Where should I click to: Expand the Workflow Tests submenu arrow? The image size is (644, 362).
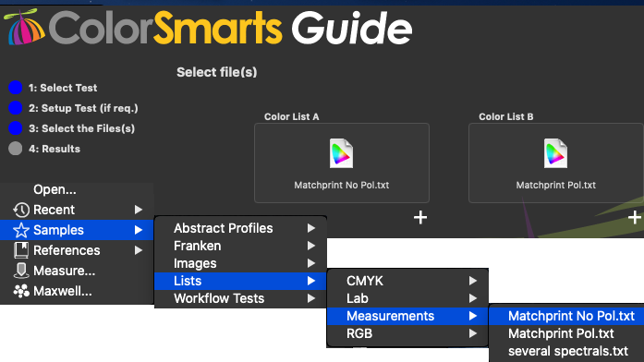click(311, 298)
